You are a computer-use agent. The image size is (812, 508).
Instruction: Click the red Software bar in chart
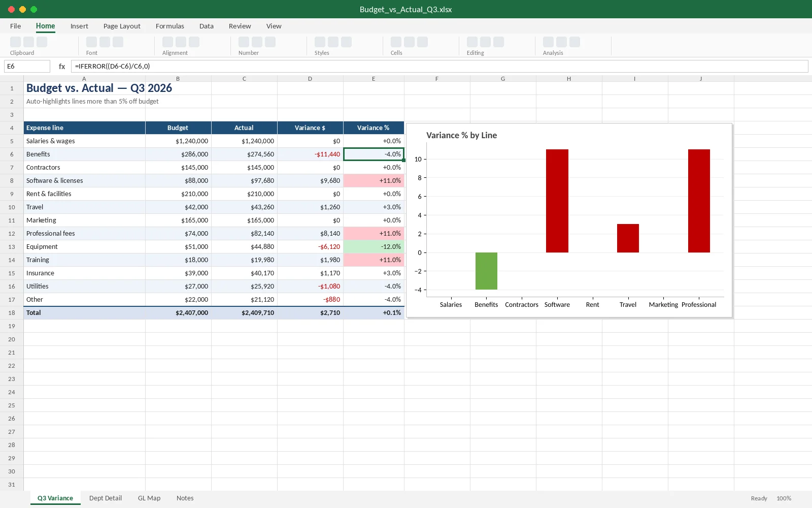[557, 201]
